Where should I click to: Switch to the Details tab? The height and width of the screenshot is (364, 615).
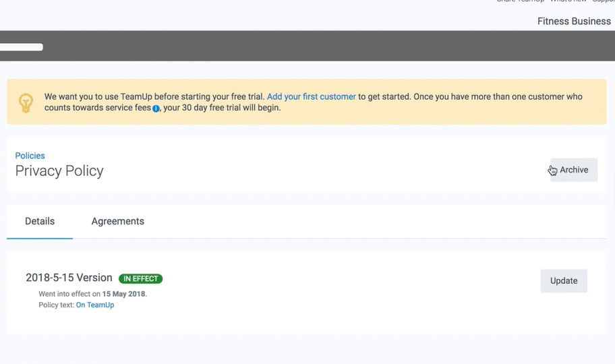coord(40,221)
